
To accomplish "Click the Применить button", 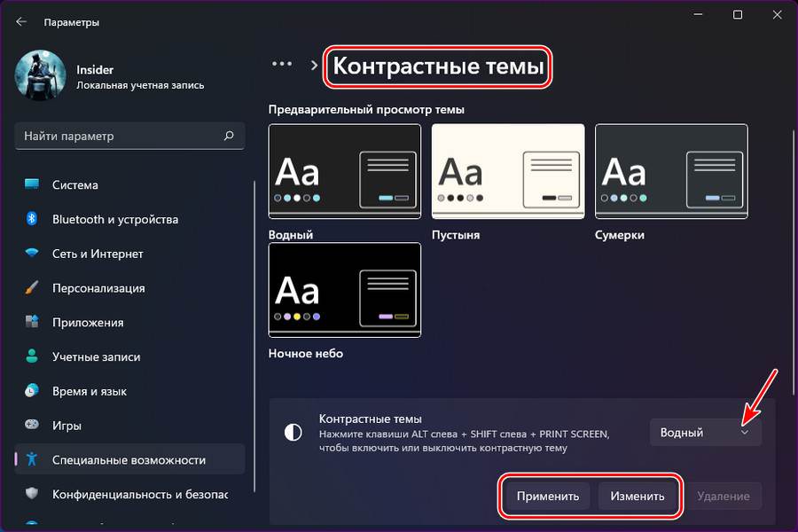I will click(x=548, y=496).
